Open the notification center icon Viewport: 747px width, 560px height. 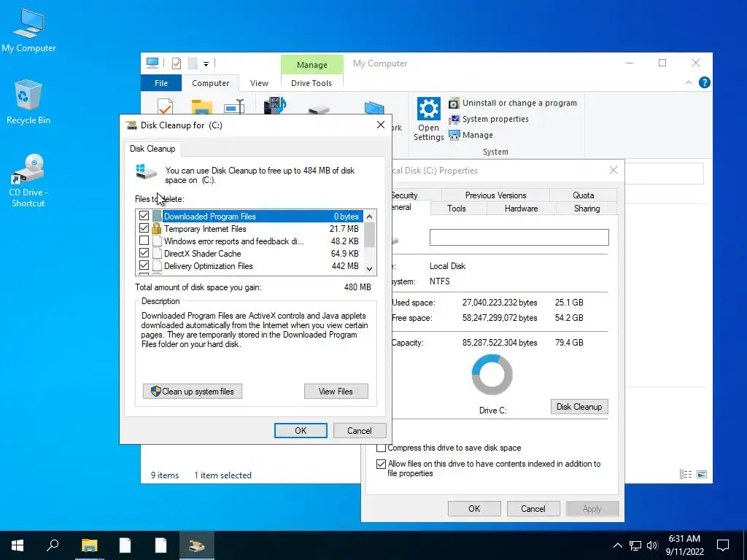[723, 545]
